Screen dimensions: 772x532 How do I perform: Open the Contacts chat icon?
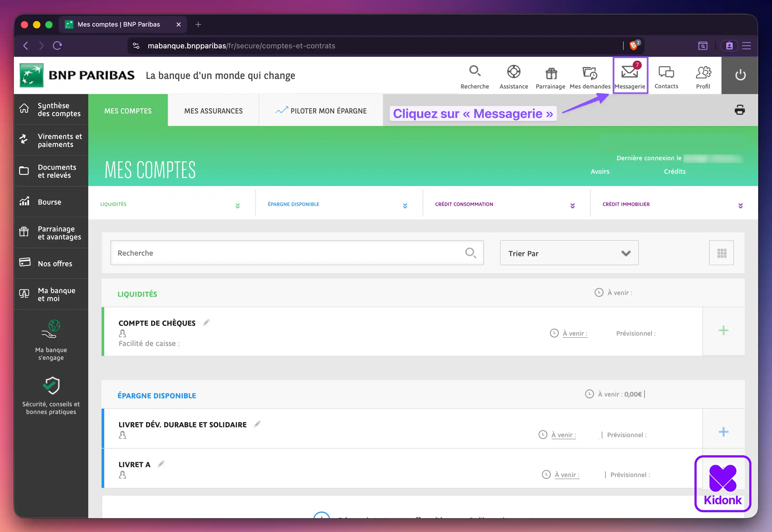point(666,72)
